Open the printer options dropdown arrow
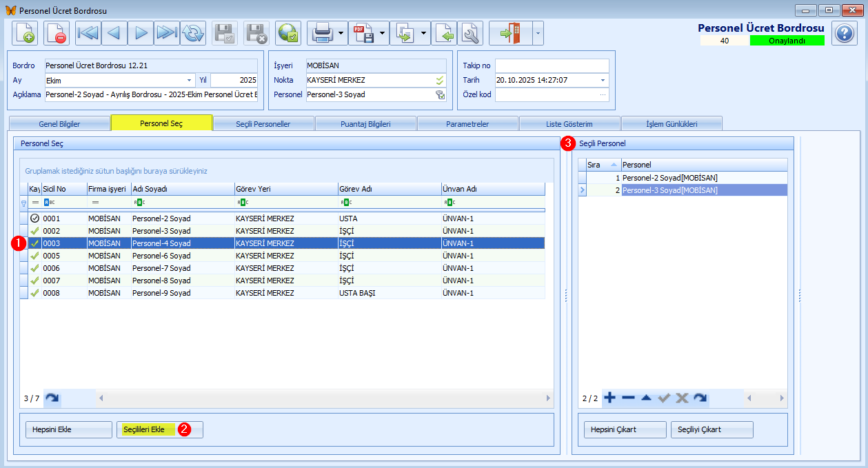Image resolution: width=868 pixels, height=468 pixels. (x=341, y=33)
